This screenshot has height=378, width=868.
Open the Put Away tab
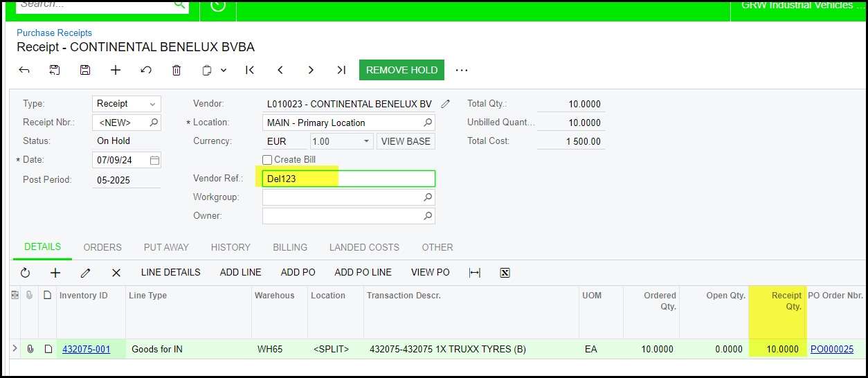click(x=167, y=247)
